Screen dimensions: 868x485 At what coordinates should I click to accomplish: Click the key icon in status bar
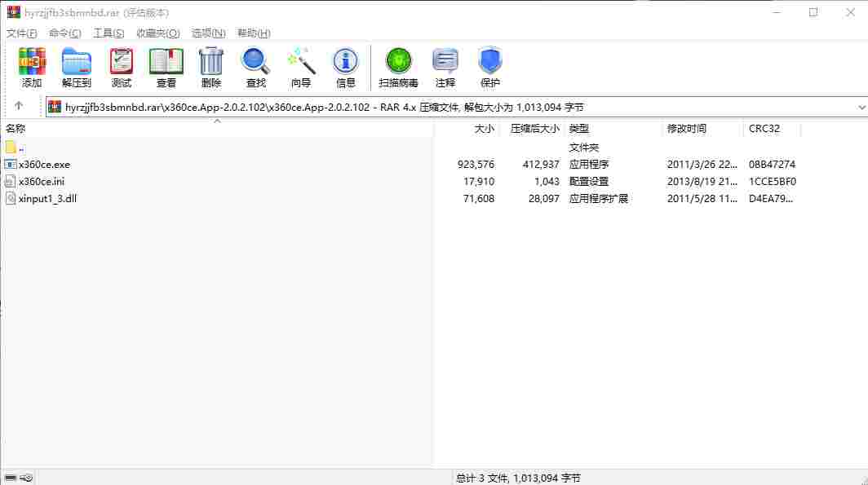(x=27, y=478)
